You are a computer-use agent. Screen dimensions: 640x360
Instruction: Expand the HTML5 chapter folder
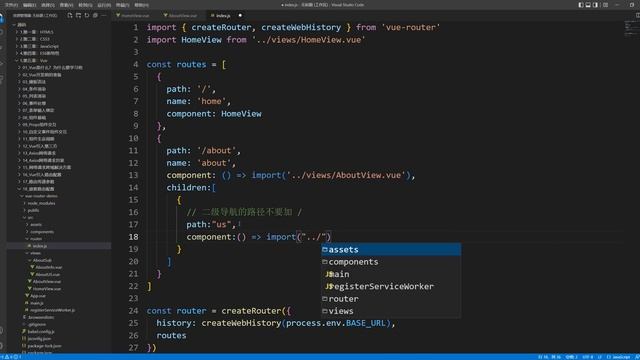(37, 32)
